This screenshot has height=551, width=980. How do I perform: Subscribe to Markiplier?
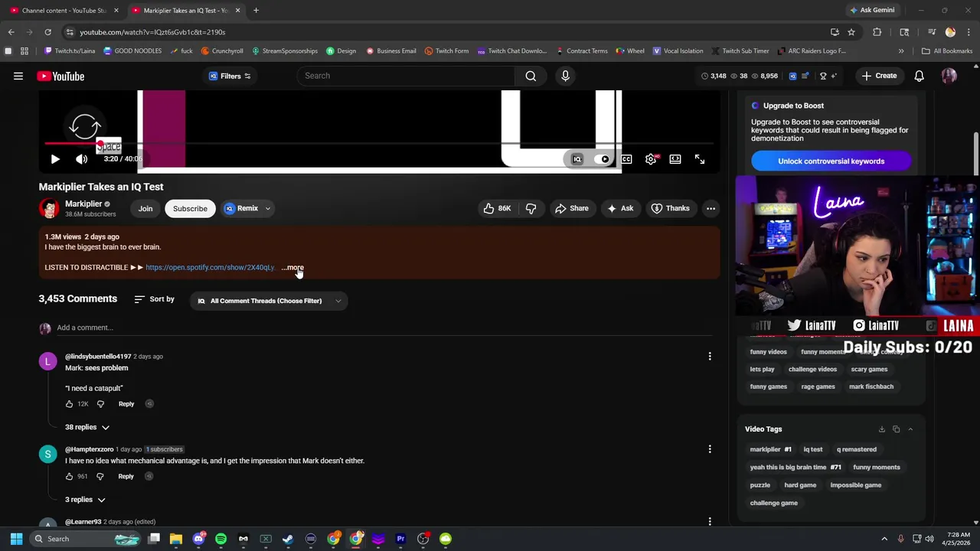tap(190, 208)
